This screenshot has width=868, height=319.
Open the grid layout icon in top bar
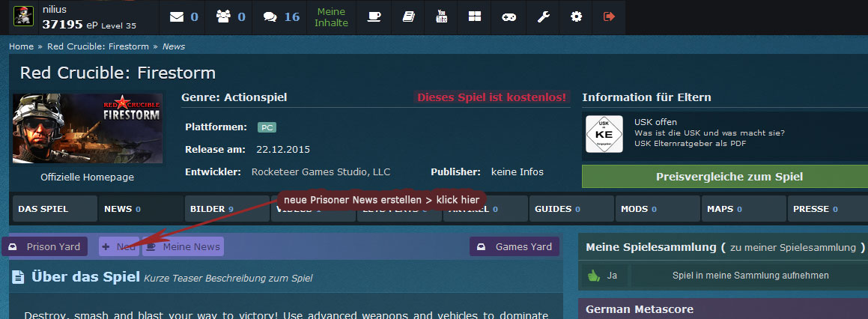(474, 17)
